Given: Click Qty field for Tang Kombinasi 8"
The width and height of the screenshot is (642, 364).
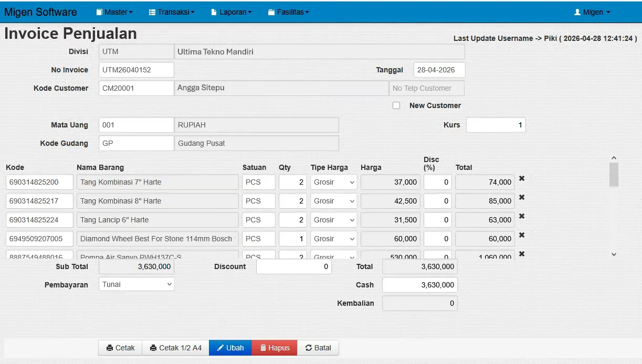Looking at the screenshot, I should click(x=293, y=201).
